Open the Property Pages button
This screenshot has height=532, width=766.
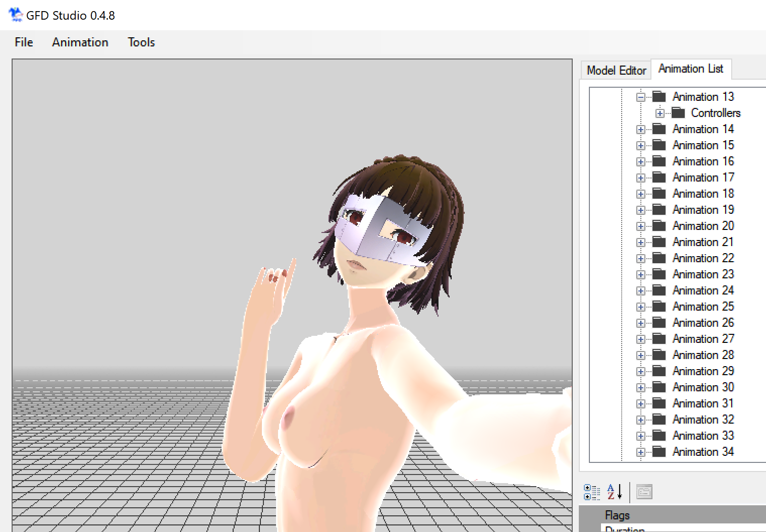coord(644,492)
